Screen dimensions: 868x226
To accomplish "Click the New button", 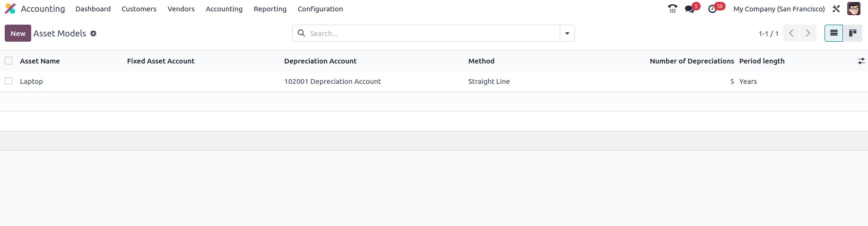I will coord(18,33).
